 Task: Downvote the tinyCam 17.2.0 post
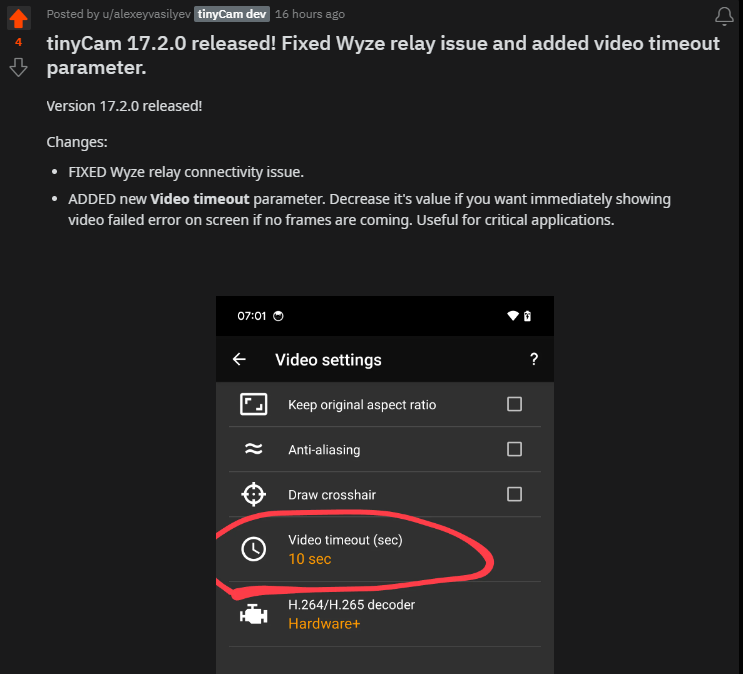[18, 67]
